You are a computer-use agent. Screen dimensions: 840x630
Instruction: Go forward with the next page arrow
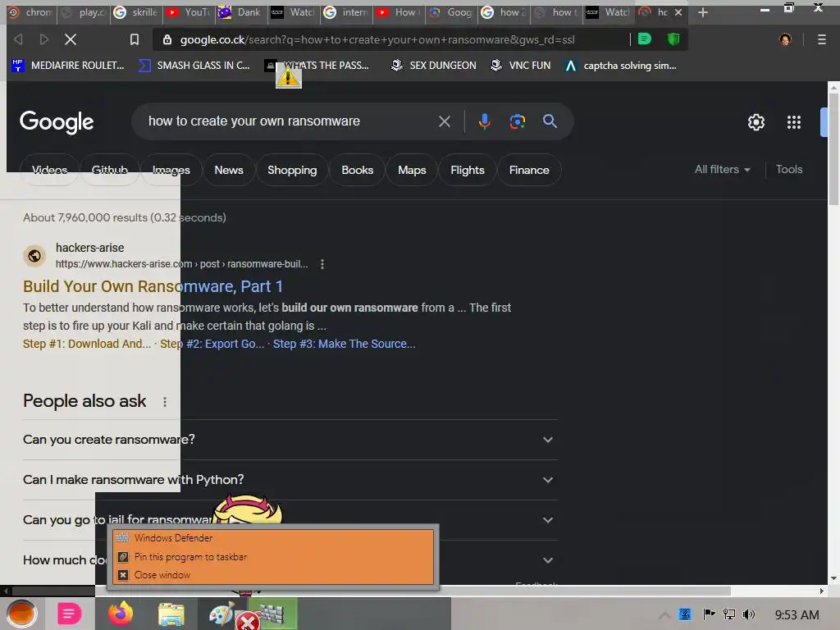coord(44,39)
